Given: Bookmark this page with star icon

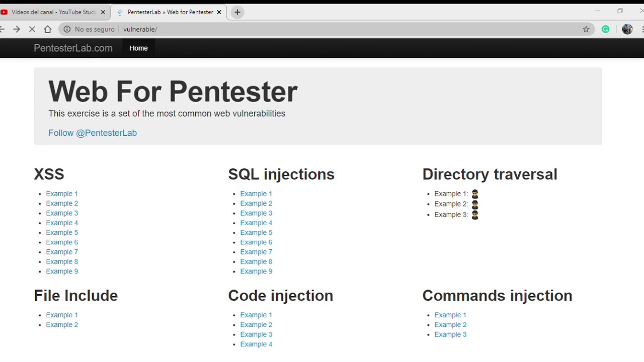Looking at the screenshot, I should click(586, 29).
